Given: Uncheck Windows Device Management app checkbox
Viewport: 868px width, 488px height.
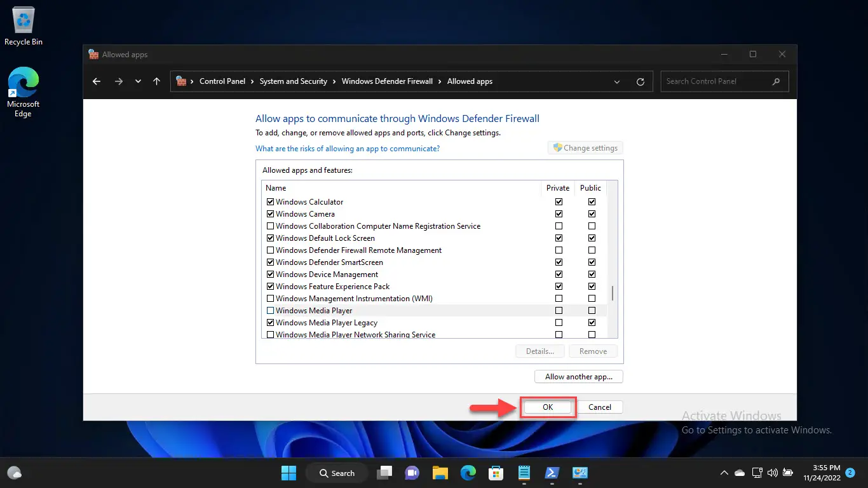Looking at the screenshot, I should coord(270,274).
